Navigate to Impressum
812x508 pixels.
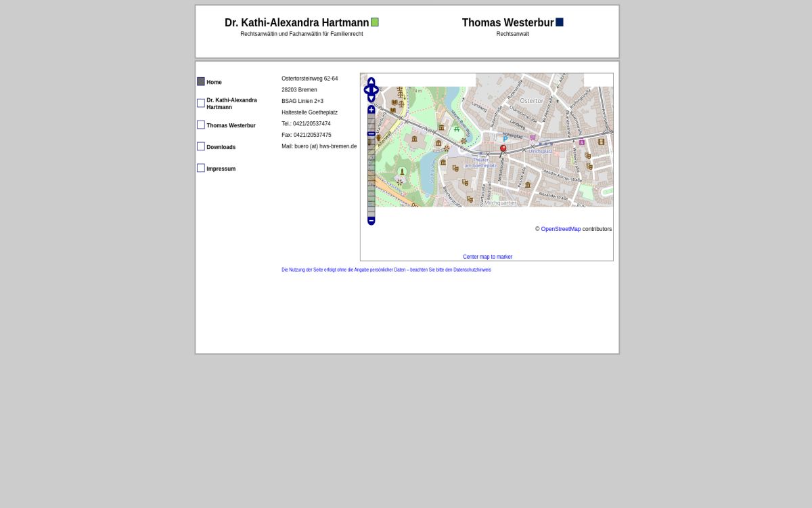pyautogui.click(x=221, y=169)
